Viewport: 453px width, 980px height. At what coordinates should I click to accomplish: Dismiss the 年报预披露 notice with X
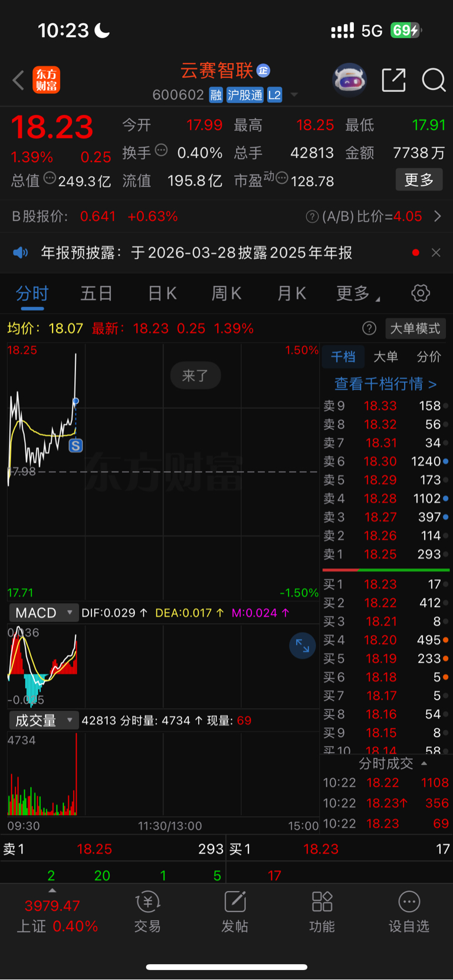[436, 253]
